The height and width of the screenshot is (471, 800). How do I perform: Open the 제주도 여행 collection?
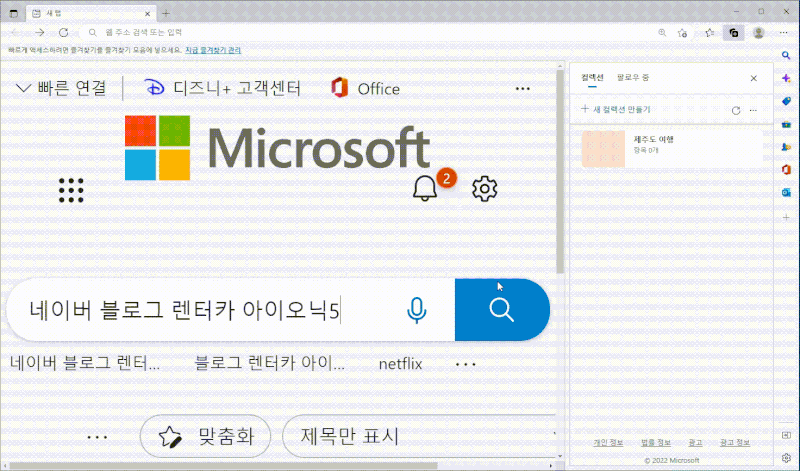672,148
